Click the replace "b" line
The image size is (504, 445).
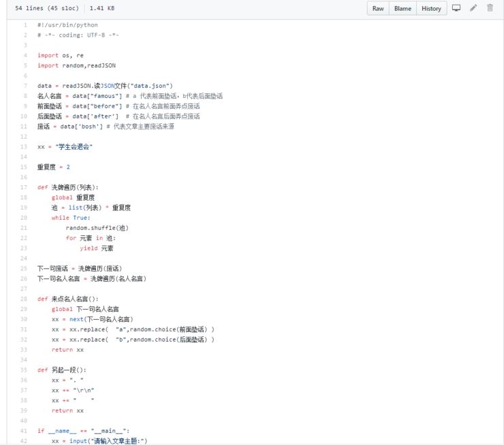coord(133,340)
